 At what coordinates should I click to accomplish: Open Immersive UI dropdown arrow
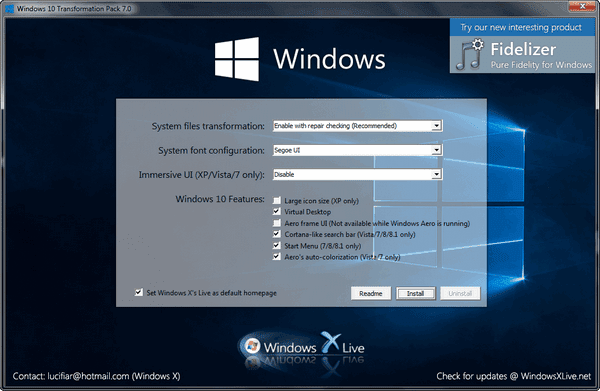tap(436, 174)
